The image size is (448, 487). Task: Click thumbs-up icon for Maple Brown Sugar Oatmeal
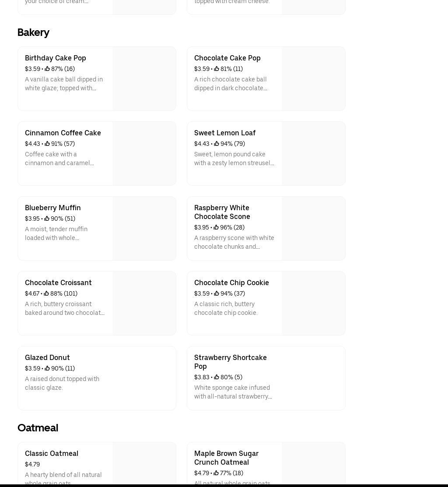(216, 473)
